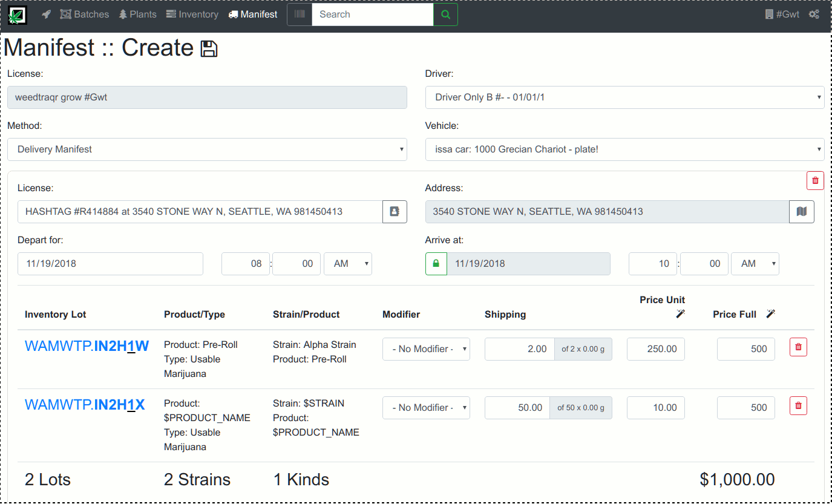Click the grayed Address field
This screenshot has width=832, height=504.
[608, 212]
